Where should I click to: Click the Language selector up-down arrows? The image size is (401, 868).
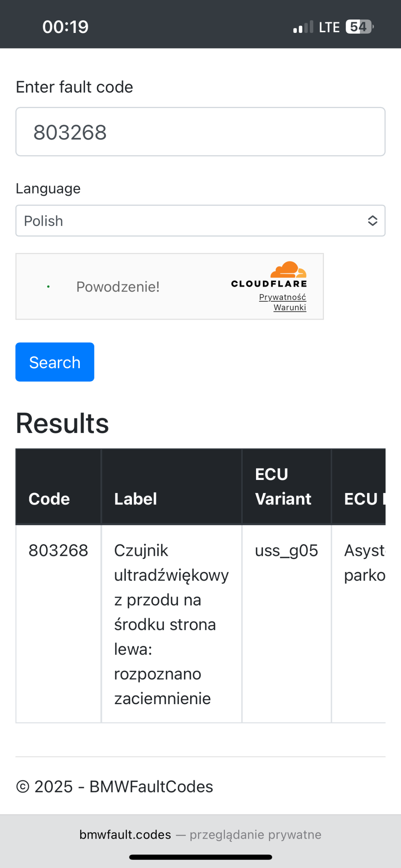(372, 221)
